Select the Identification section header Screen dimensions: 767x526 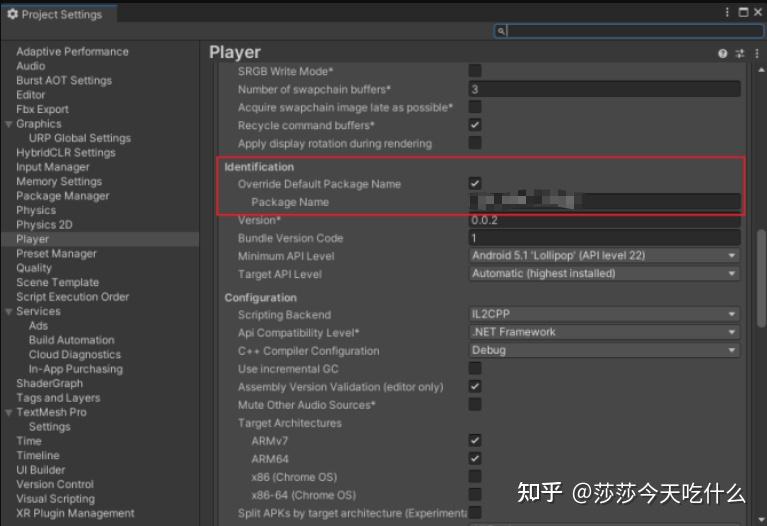click(x=259, y=167)
